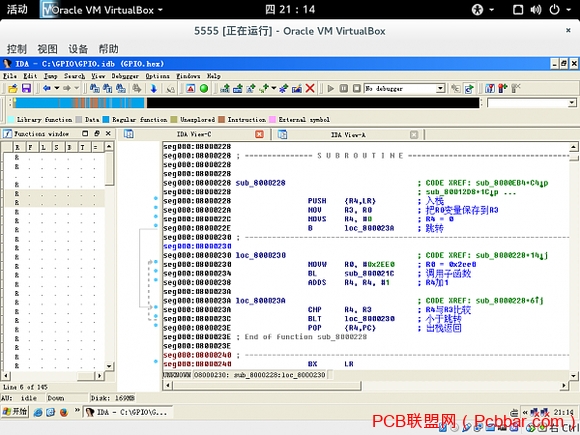Click the third binoculars search icon

121,88
